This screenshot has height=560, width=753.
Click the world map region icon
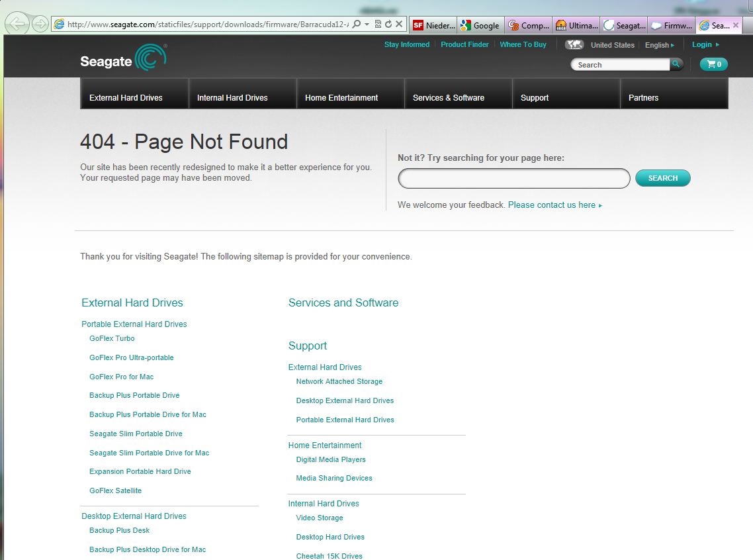pyautogui.click(x=574, y=44)
